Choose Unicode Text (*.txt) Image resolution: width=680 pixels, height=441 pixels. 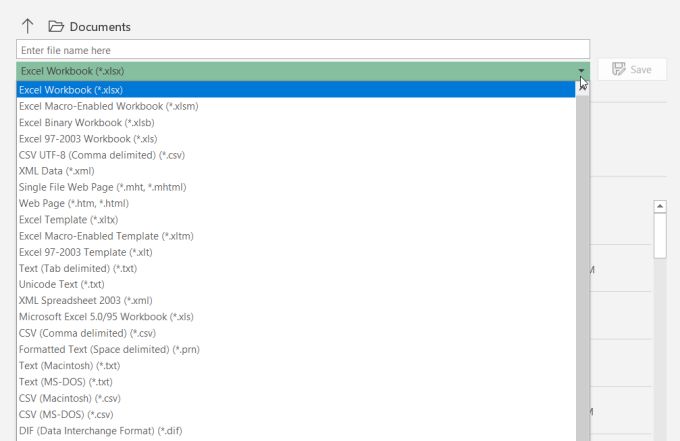tap(296, 284)
